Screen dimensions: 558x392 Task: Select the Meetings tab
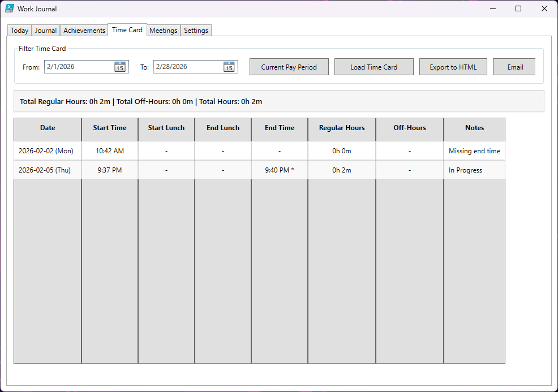pyautogui.click(x=164, y=31)
